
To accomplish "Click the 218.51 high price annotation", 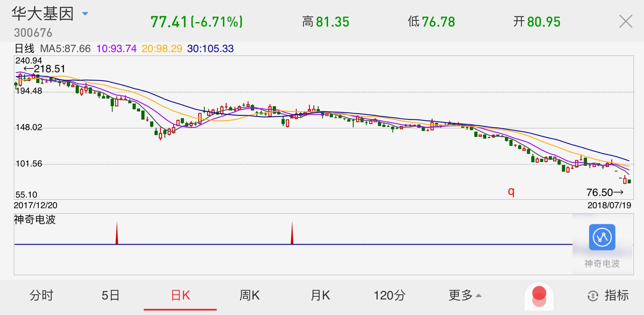I will (x=45, y=69).
